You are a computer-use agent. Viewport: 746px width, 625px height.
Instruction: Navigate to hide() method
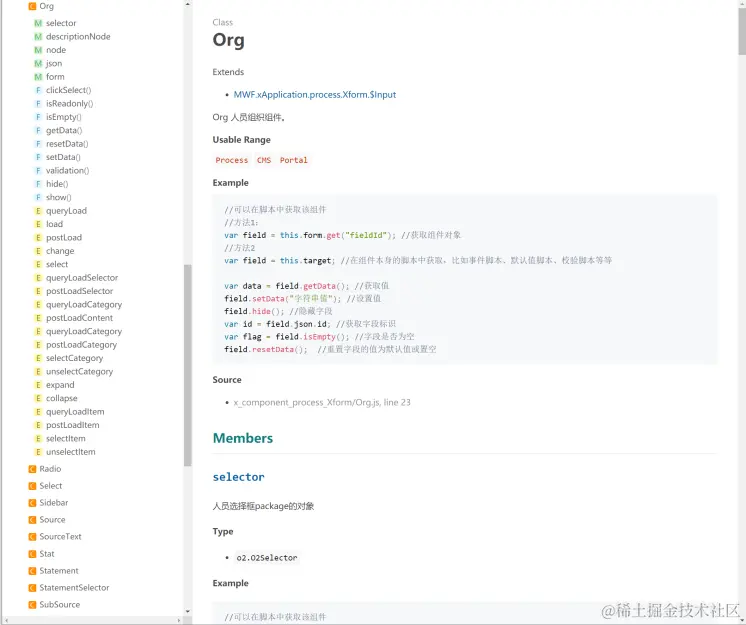point(57,184)
